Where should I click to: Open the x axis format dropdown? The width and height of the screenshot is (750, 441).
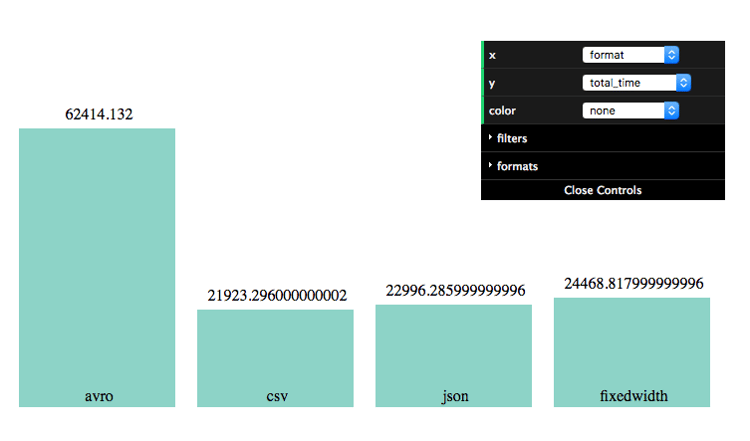point(630,55)
